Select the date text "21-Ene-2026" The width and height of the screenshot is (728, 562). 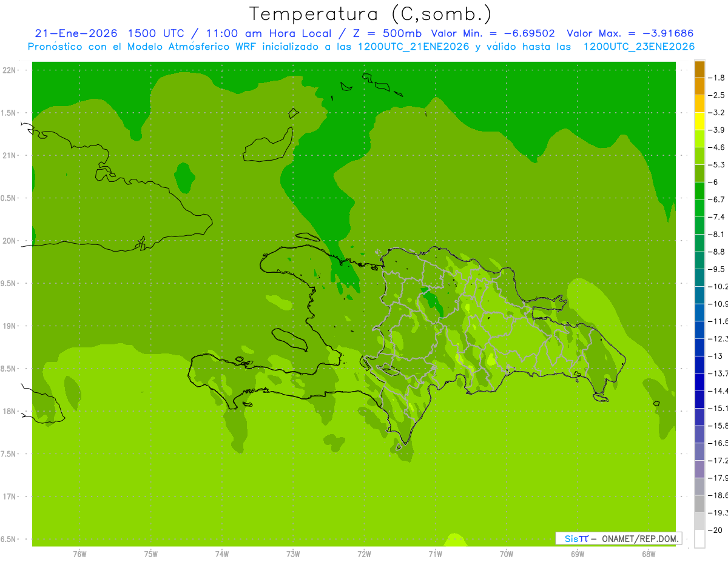tap(75, 33)
